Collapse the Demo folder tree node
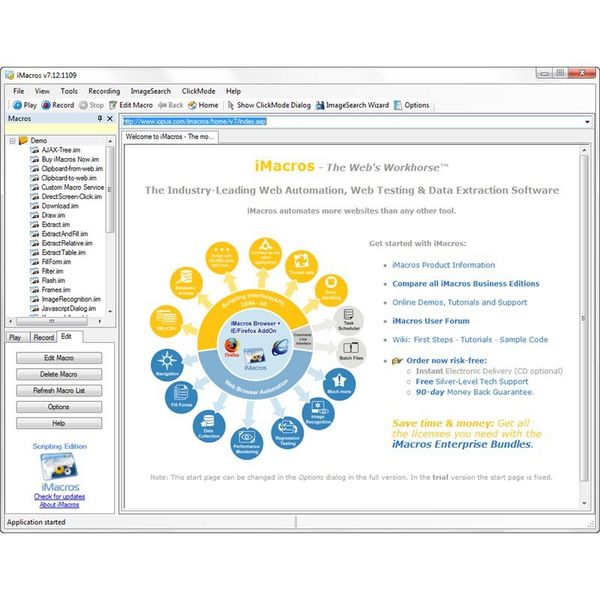 click(13, 141)
